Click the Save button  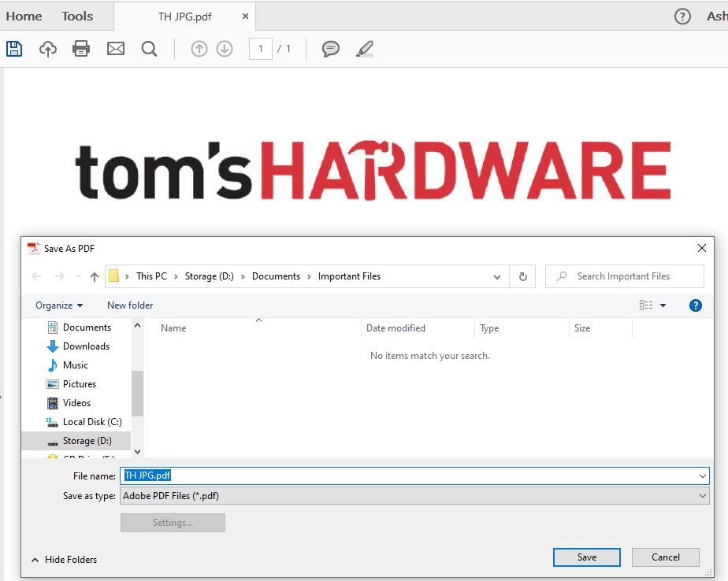click(x=586, y=557)
